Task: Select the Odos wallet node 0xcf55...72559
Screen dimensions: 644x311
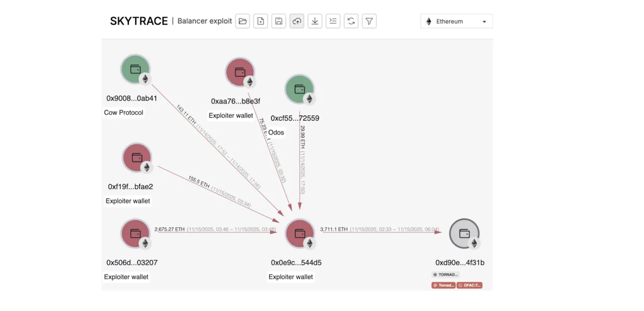Action: point(300,89)
